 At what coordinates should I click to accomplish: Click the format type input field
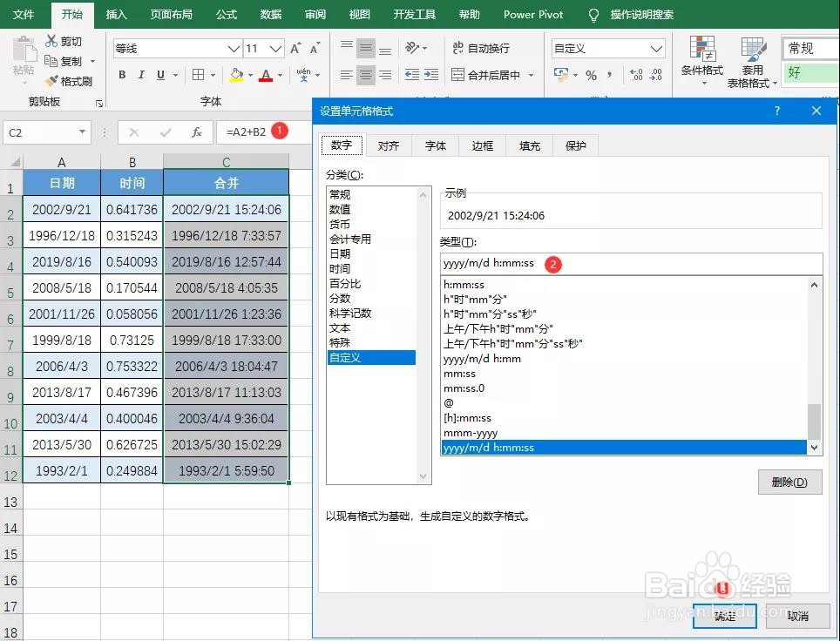[x=631, y=264]
